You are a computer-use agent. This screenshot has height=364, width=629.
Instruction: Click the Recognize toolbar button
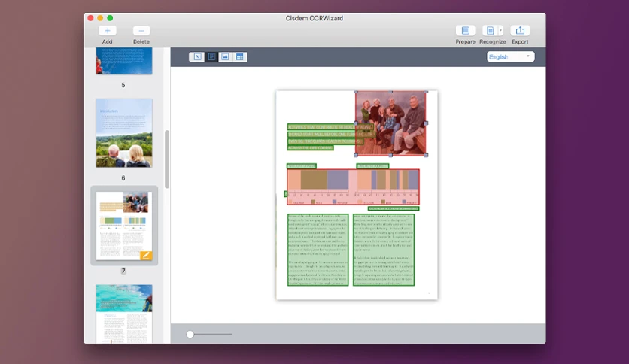click(490, 31)
